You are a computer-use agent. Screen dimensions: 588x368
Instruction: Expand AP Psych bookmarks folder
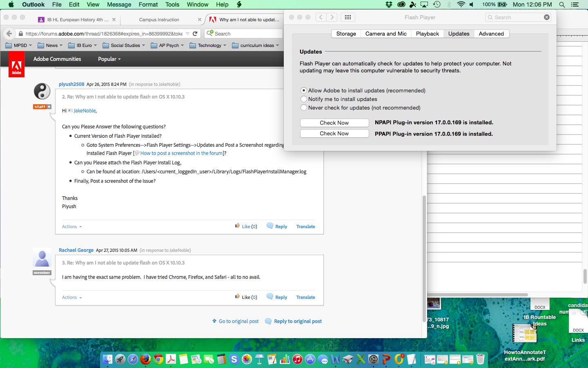coord(167,45)
